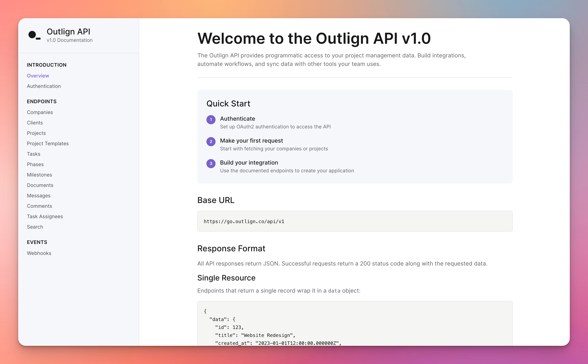Screen dimensions: 588x364
Task: Click Build your integration step title
Action: click(249, 162)
